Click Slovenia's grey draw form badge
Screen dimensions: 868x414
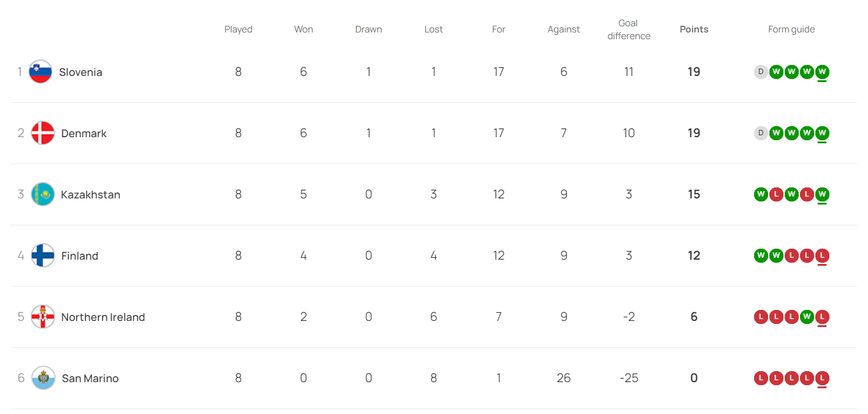[761, 72]
